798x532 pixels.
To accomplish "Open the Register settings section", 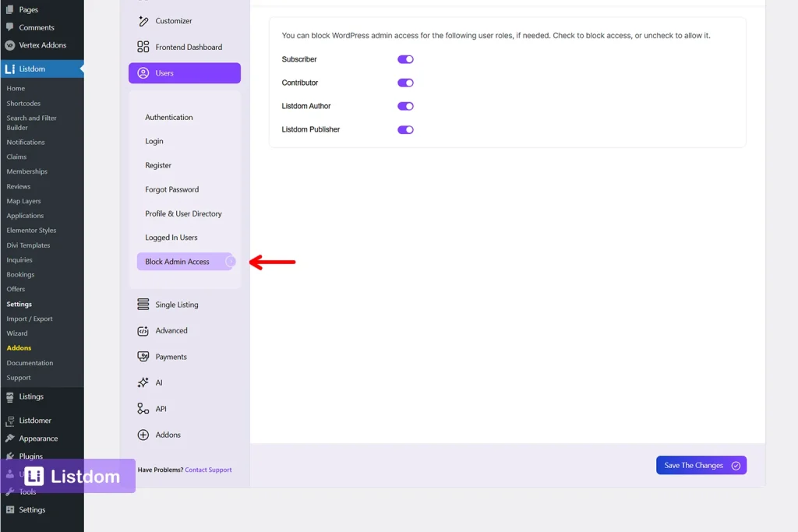I will tap(158, 165).
